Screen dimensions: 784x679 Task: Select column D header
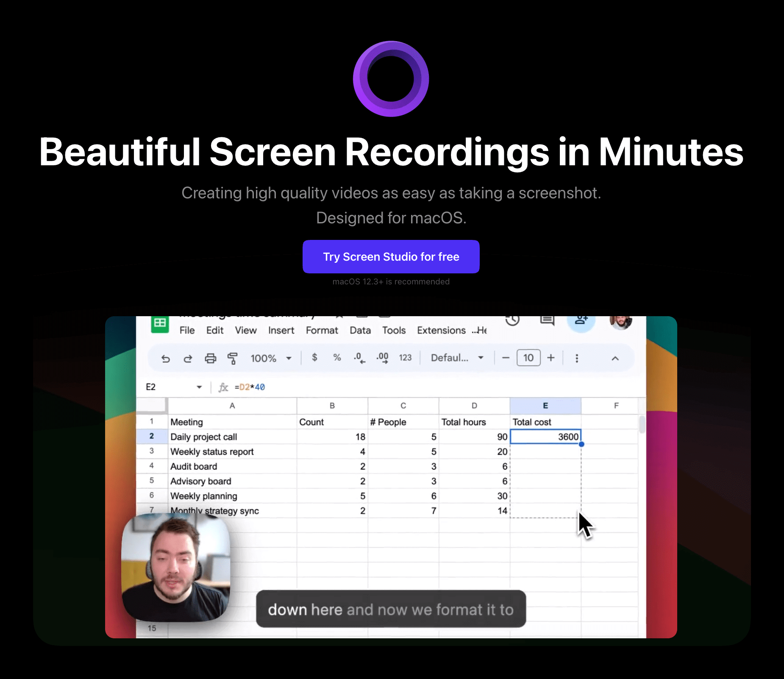[475, 406]
